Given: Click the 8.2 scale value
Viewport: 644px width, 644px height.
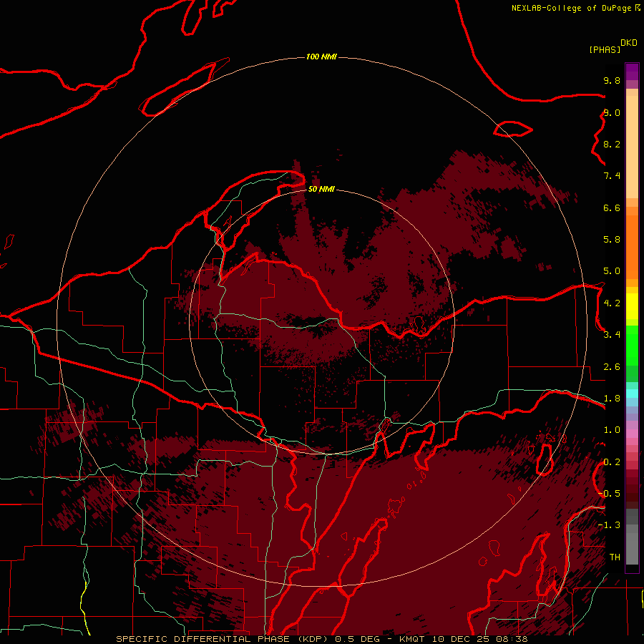Looking at the screenshot, I should click(x=612, y=144).
